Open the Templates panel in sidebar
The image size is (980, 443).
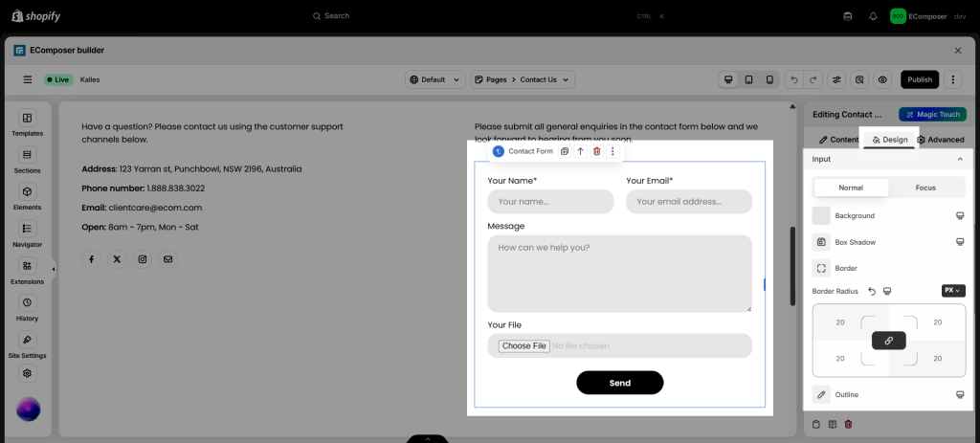pos(27,123)
